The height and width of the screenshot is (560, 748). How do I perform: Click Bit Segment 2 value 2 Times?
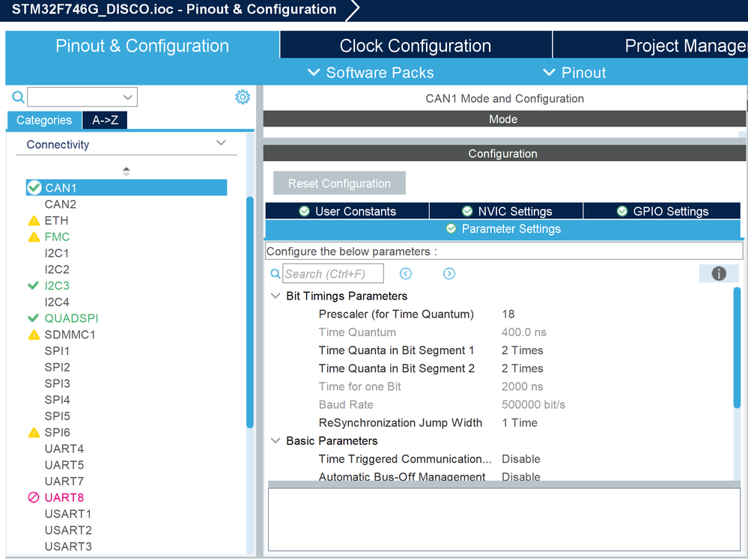[523, 368]
